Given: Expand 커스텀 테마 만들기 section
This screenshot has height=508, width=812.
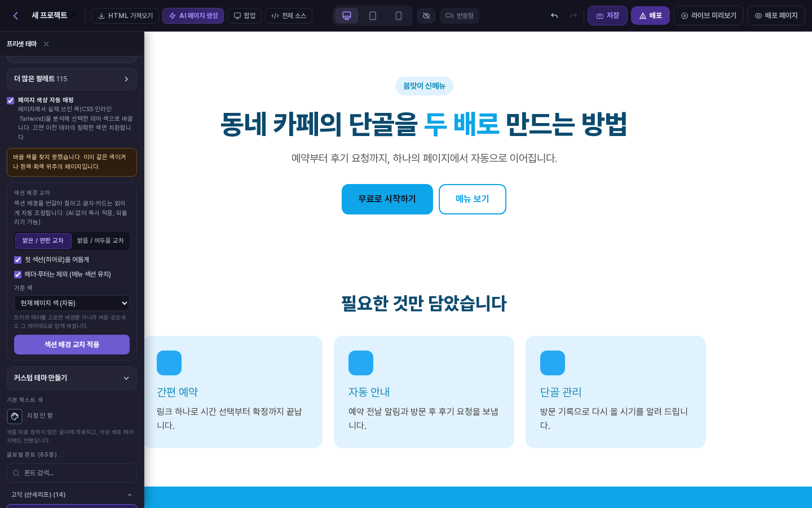Looking at the screenshot, I should click(x=72, y=378).
